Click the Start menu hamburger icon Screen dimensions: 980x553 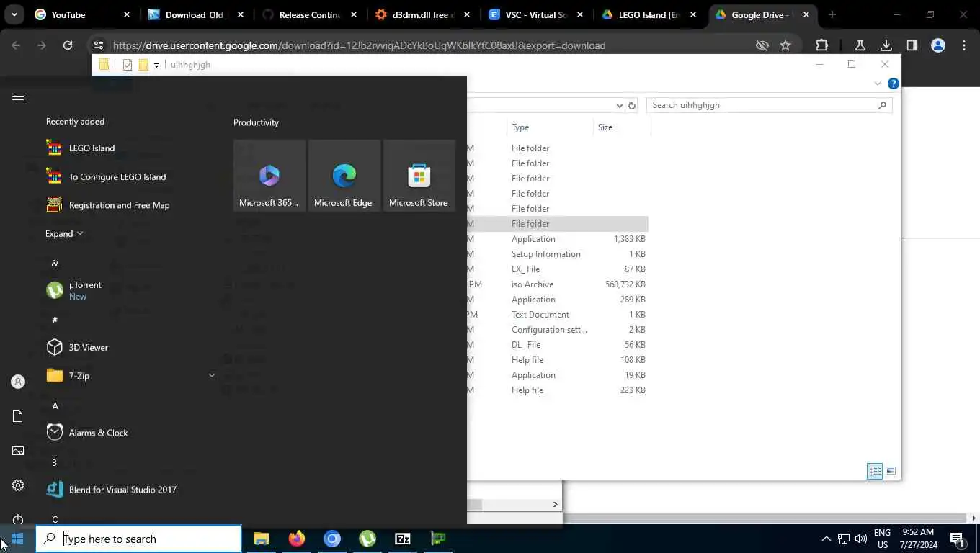tap(18, 97)
